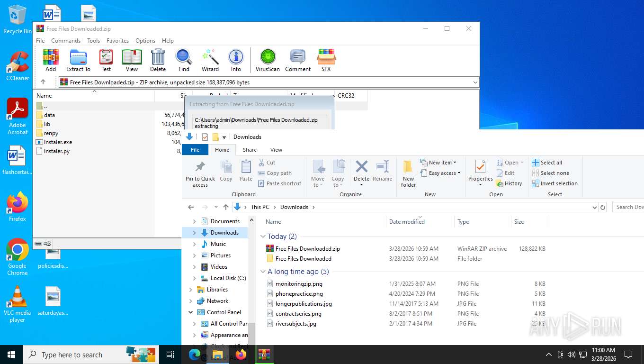Create SFX self-extracting archive

click(x=326, y=60)
